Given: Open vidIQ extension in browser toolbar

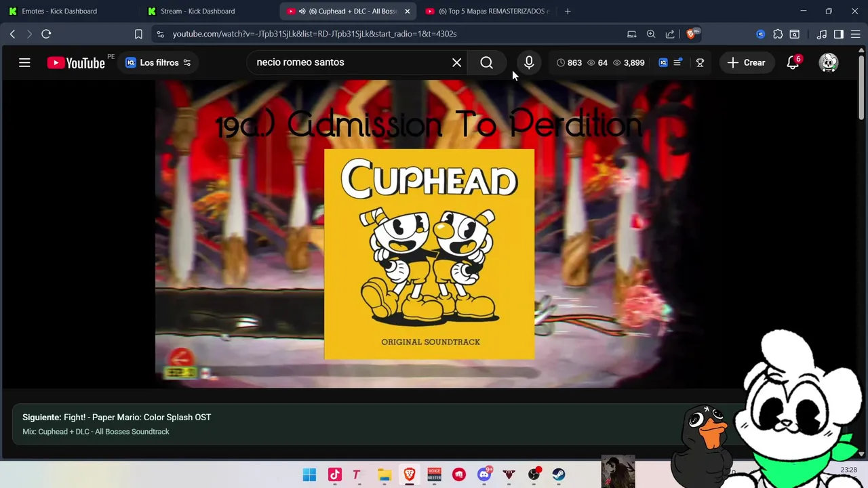Looking at the screenshot, I should coord(761,34).
